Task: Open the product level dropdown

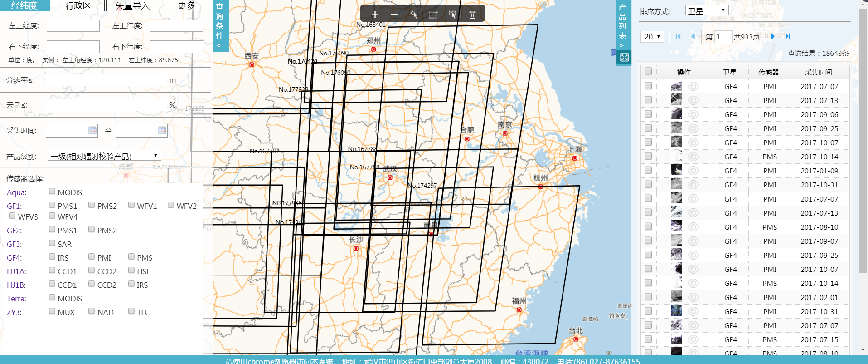Action: tap(105, 156)
